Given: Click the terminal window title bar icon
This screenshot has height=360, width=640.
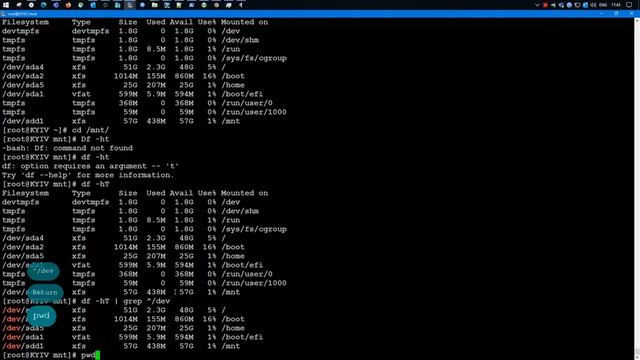Looking at the screenshot, I should (x=3, y=14).
